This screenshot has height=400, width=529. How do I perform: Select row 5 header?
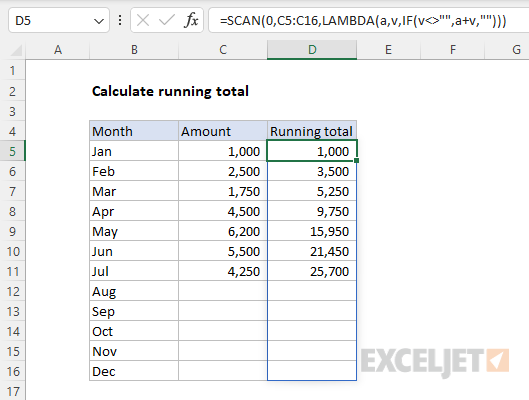pos(12,151)
